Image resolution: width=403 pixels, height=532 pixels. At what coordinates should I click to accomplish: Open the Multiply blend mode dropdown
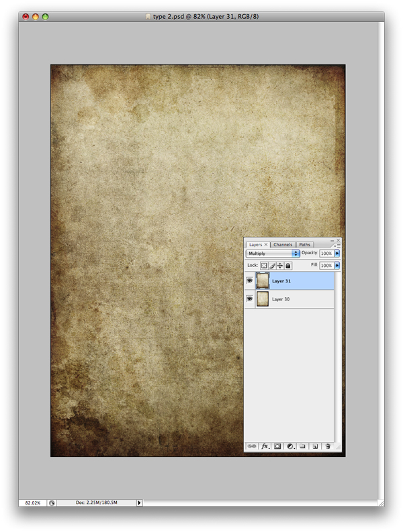tap(273, 254)
